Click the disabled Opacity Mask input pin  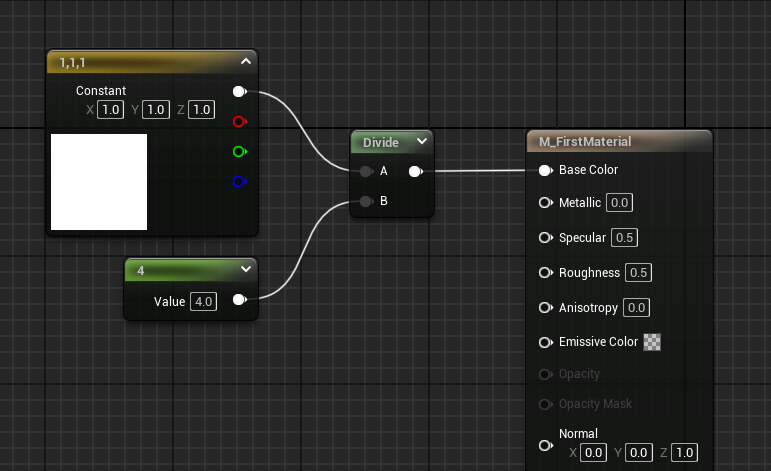pyautogui.click(x=545, y=404)
